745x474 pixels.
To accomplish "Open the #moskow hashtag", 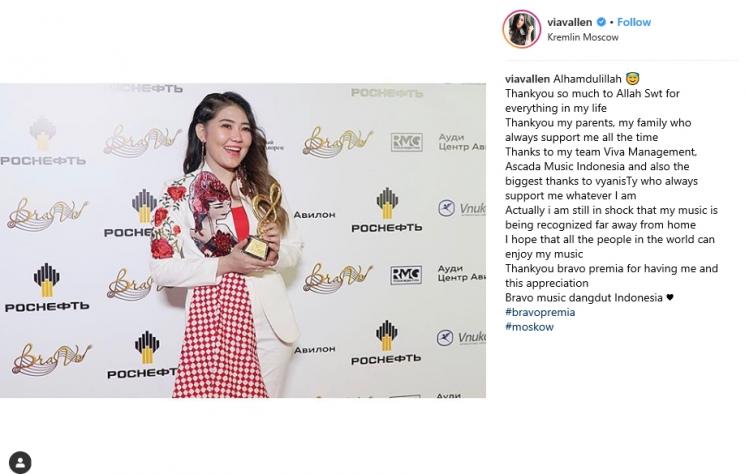I will click(529, 327).
